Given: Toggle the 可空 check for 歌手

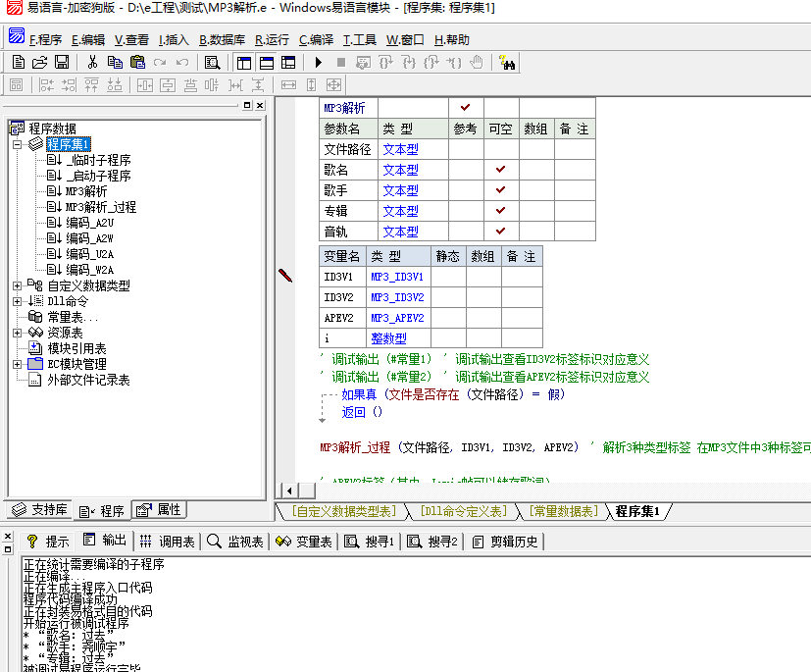Looking at the screenshot, I should (x=501, y=190).
